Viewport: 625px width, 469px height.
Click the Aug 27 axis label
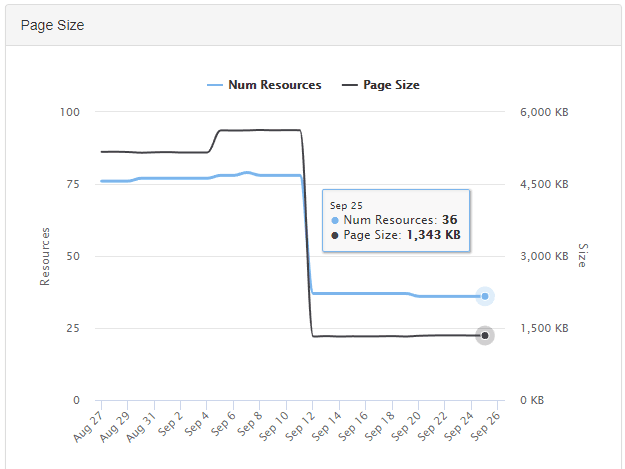[x=88, y=427]
